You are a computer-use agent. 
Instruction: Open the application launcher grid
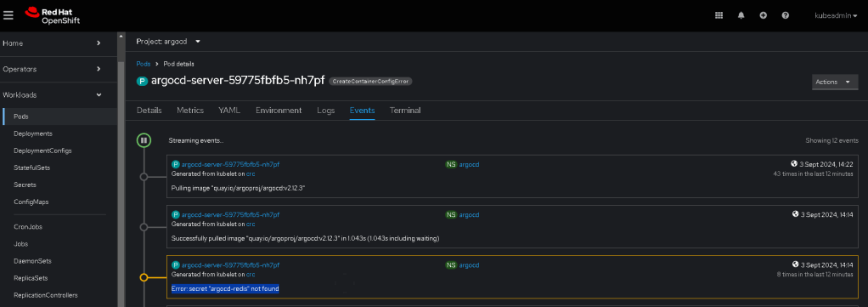[719, 15]
